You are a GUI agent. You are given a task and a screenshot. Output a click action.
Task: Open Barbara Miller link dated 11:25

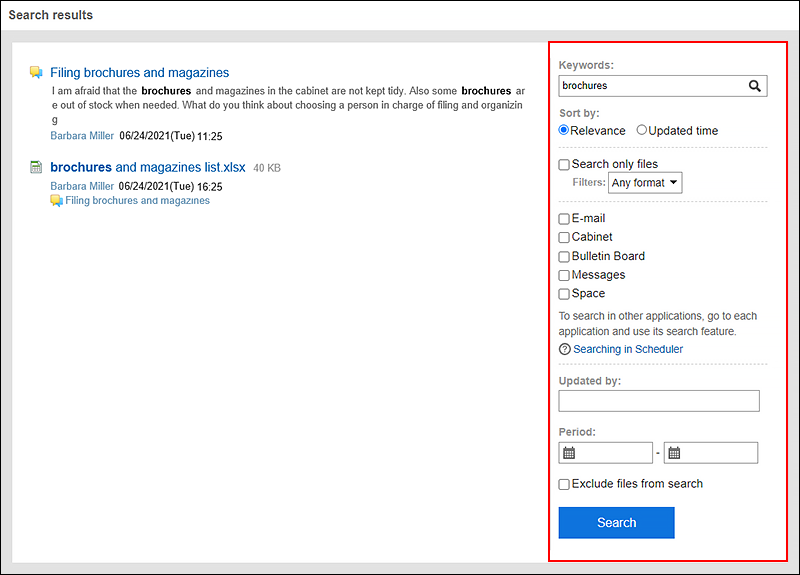(x=82, y=136)
